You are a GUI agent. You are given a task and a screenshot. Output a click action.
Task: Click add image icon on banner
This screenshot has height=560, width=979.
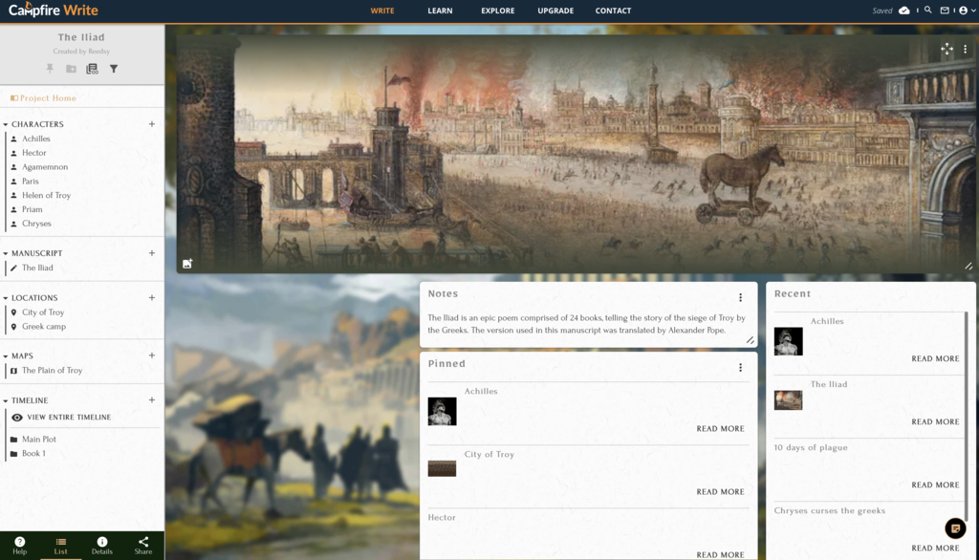187,264
